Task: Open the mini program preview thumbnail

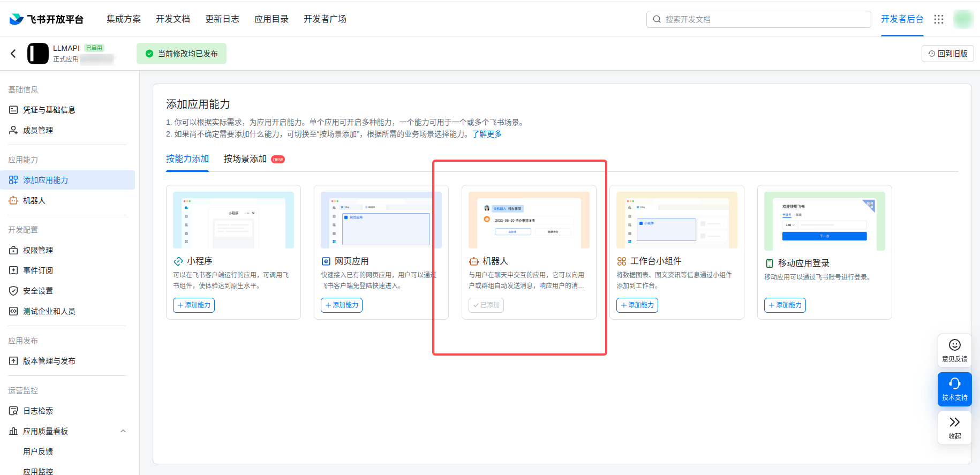Action: tap(233, 220)
